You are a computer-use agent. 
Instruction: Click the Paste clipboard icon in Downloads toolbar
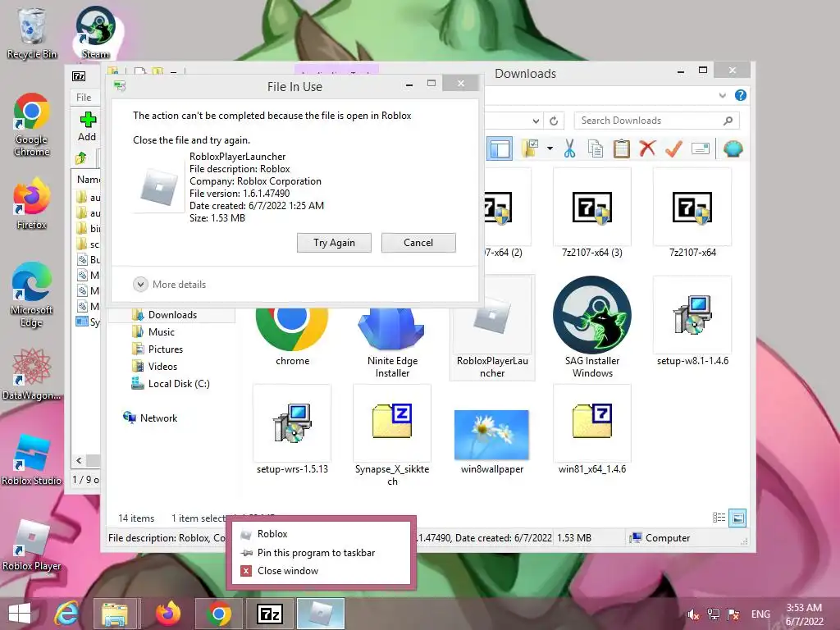pos(621,148)
